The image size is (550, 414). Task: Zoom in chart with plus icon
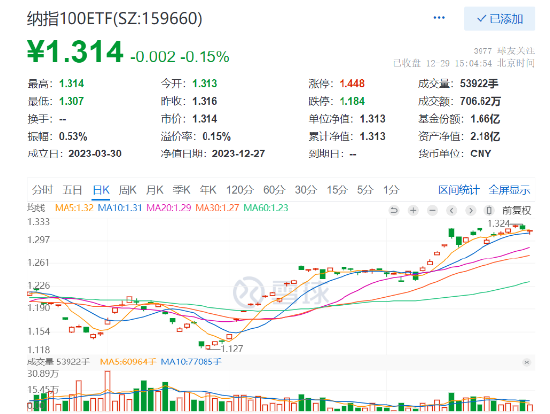click(414, 211)
